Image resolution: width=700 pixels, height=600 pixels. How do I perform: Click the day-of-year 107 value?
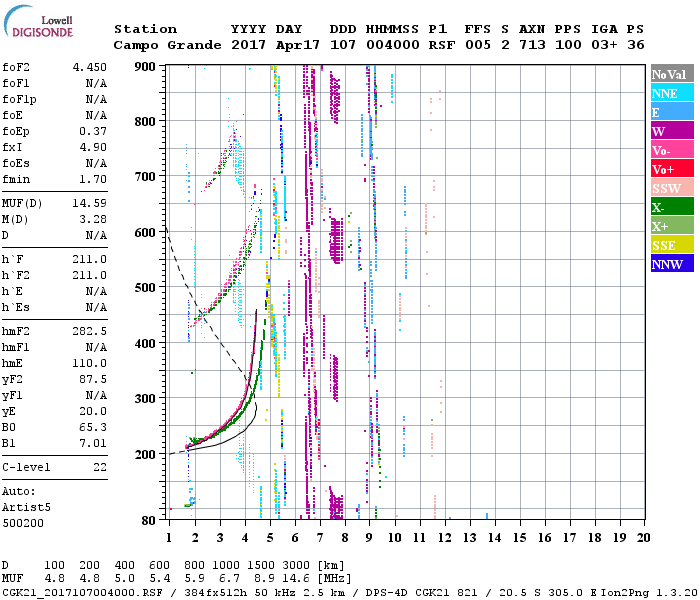tap(343, 45)
